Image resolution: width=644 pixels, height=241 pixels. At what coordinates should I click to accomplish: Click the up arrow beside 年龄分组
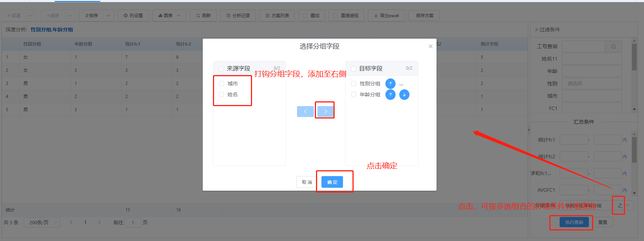390,95
